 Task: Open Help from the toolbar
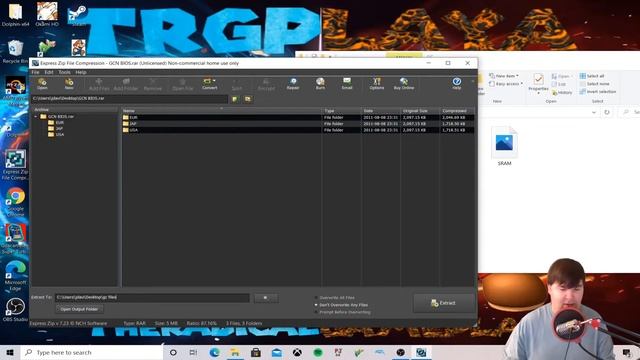pyautogui.click(x=457, y=84)
